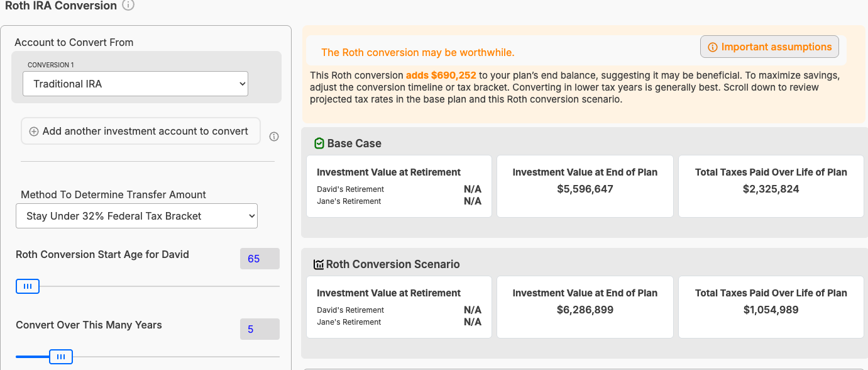Image resolution: width=868 pixels, height=370 pixels.
Task: Click the start age value field showing 65
Action: 260,258
